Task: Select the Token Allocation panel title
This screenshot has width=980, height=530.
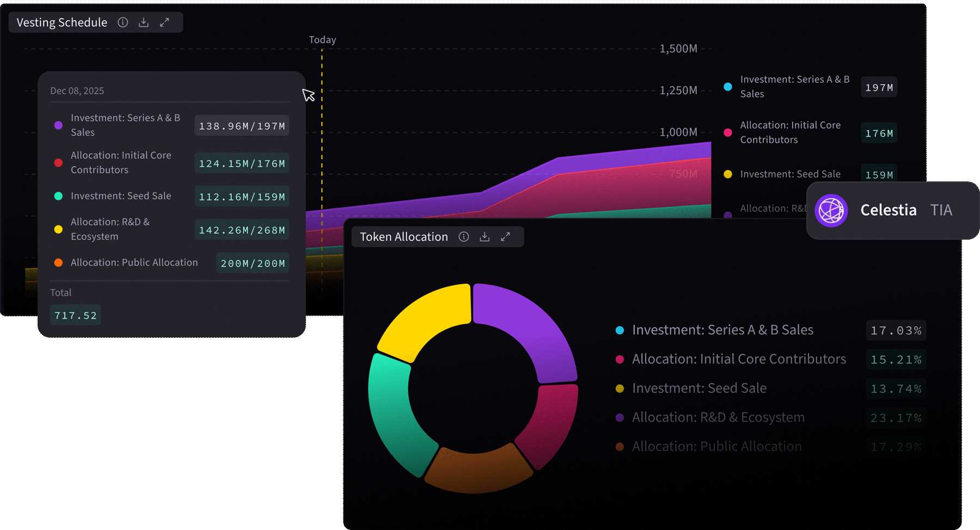Action: [x=403, y=236]
